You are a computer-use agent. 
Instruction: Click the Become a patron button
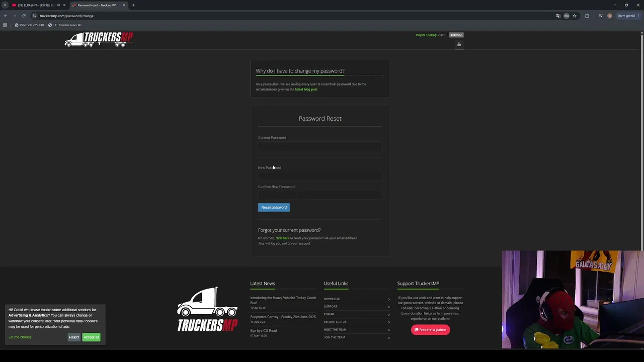pyautogui.click(x=430, y=330)
